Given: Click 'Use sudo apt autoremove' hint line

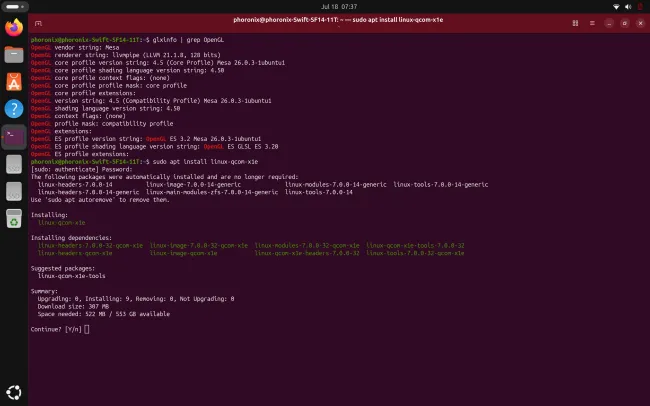Looking at the screenshot, I should pos(100,200).
